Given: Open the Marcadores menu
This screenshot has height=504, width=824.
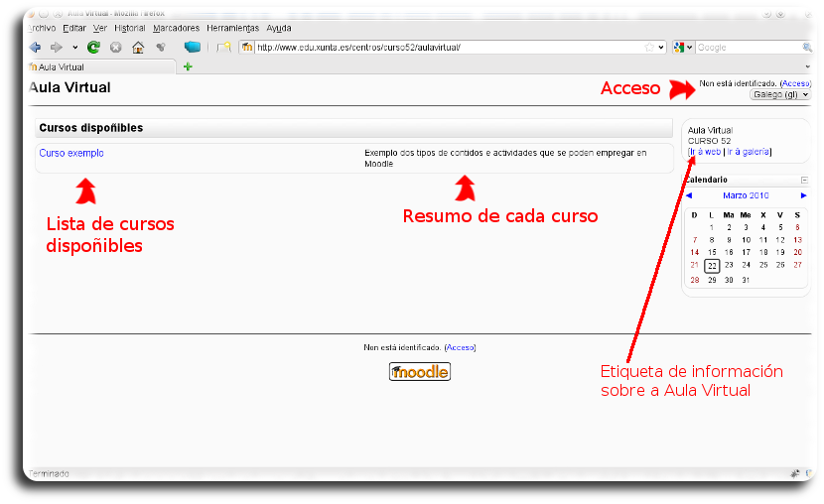Looking at the screenshot, I should tap(176, 28).
